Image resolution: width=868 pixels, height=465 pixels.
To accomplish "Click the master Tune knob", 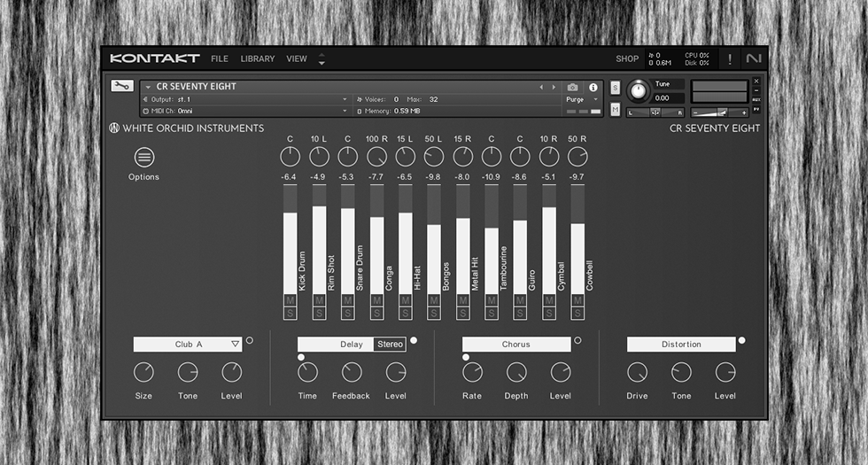I will point(639,90).
